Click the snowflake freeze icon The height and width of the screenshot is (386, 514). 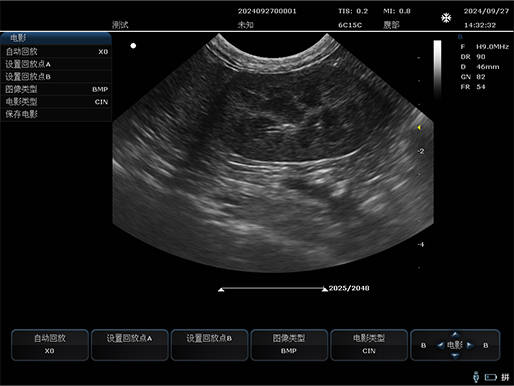[446, 18]
